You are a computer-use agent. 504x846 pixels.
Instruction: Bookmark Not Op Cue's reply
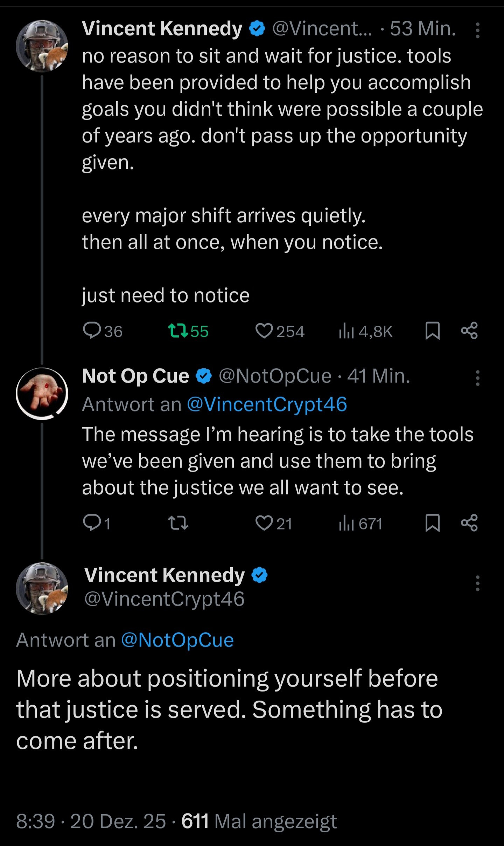pos(432,523)
